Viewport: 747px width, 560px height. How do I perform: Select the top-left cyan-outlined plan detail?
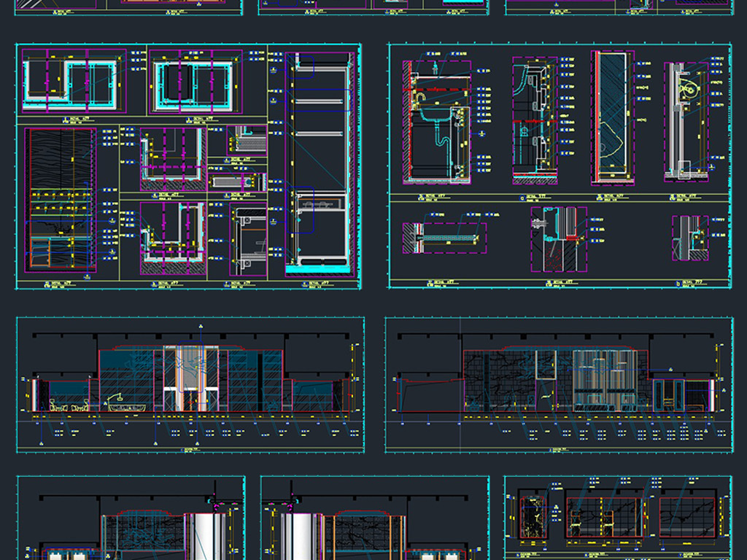[70, 80]
